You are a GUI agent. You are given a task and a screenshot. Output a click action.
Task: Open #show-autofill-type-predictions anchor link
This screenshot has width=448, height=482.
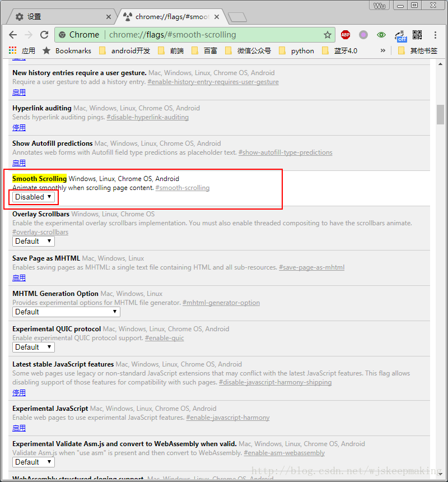pyautogui.click(x=286, y=153)
